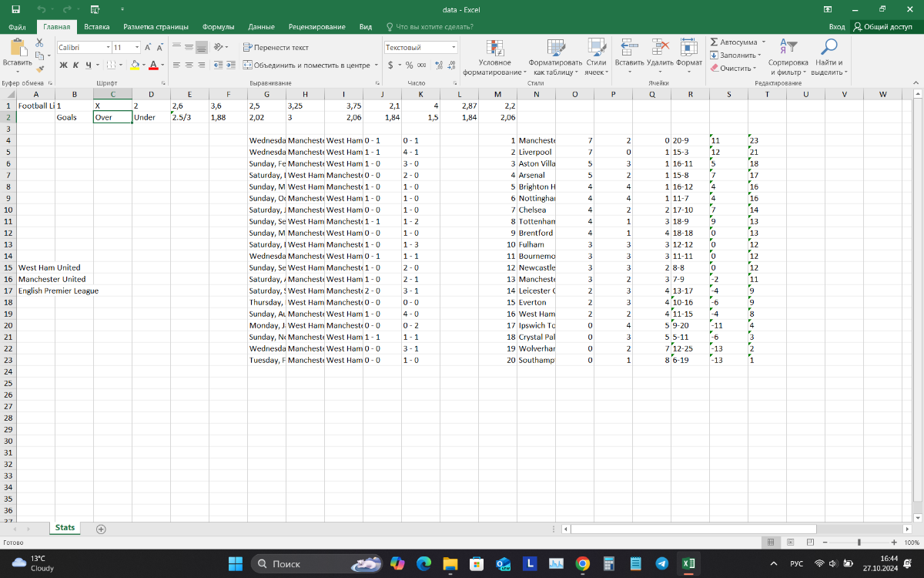Select the Stats sheet tab

coord(65,528)
